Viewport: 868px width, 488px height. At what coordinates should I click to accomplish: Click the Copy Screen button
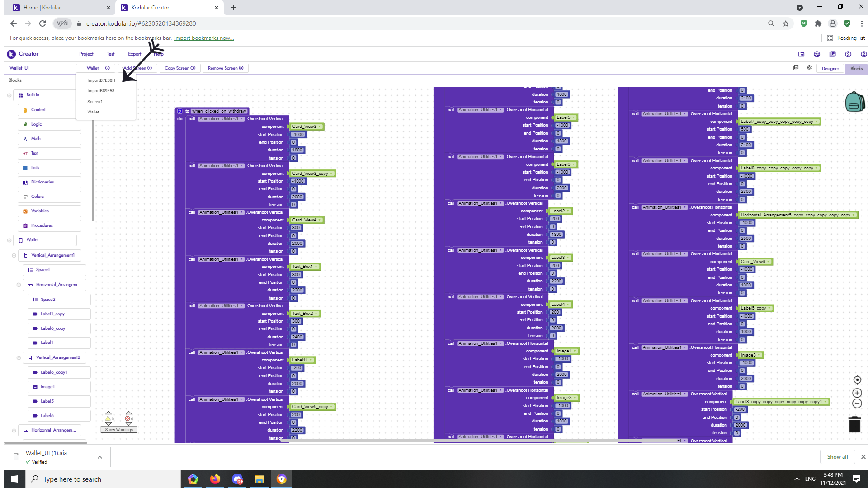[x=180, y=68]
